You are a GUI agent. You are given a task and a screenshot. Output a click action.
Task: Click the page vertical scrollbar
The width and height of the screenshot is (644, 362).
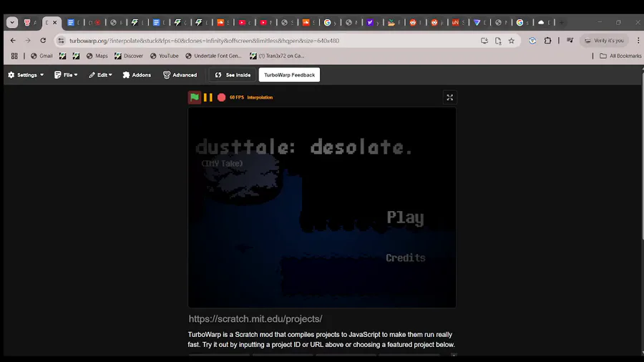(643, 154)
